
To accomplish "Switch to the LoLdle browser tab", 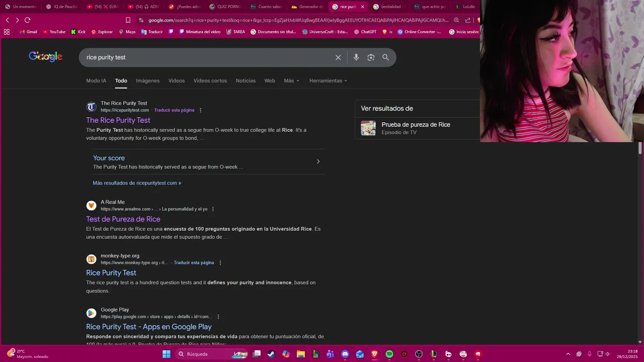I will [465, 7].
